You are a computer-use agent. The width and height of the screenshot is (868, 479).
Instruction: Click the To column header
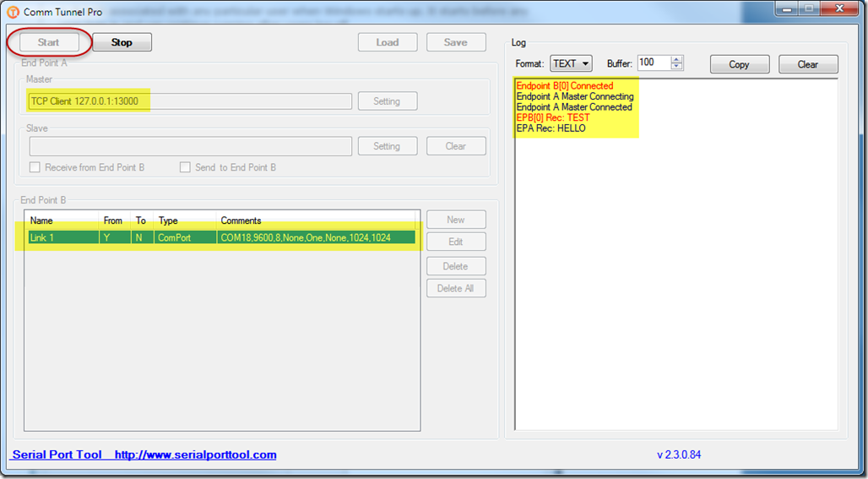(x=142, y=220)
